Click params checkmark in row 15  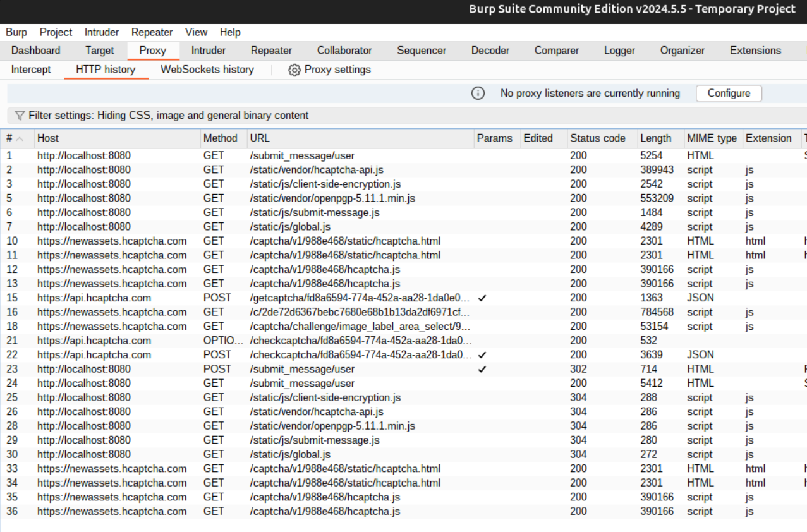(x=483, y=298)
